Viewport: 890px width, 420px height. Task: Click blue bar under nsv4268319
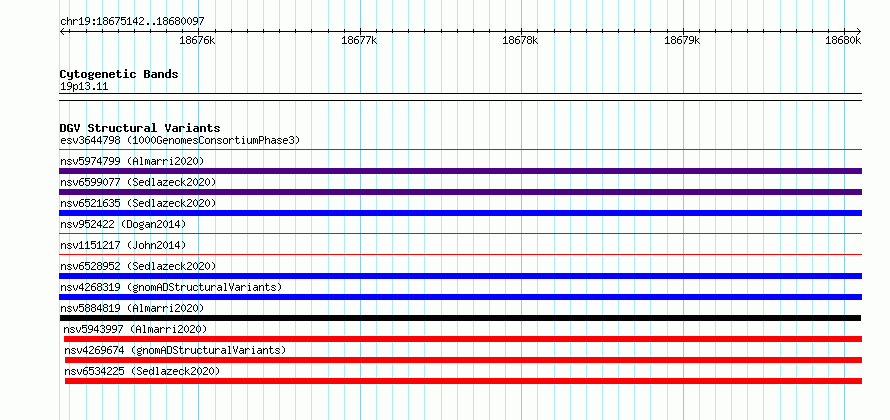tap(461, 297)
